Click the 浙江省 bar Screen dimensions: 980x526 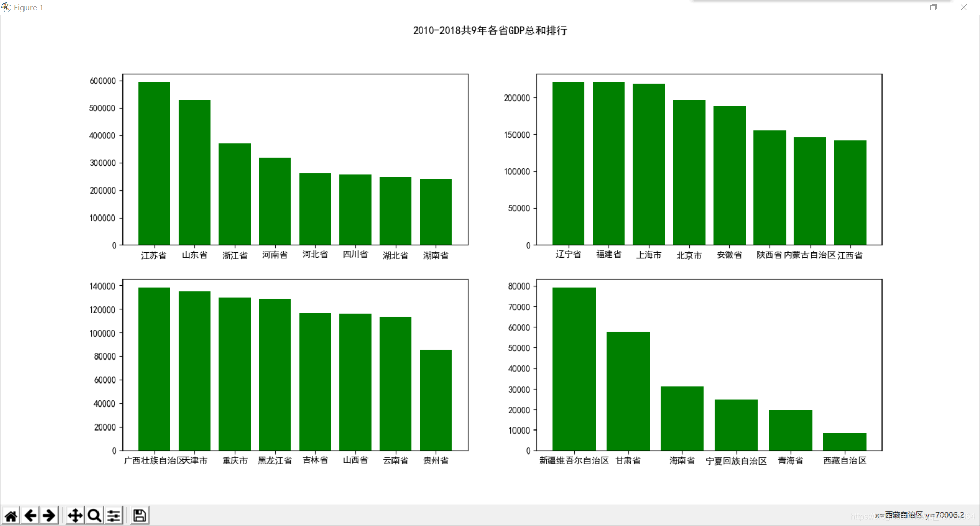[235, 194]
